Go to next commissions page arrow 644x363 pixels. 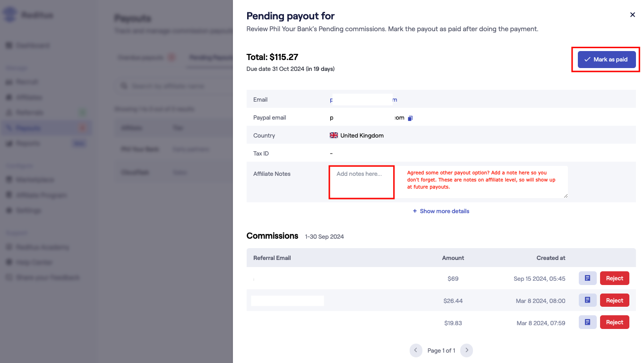[467, 350]
